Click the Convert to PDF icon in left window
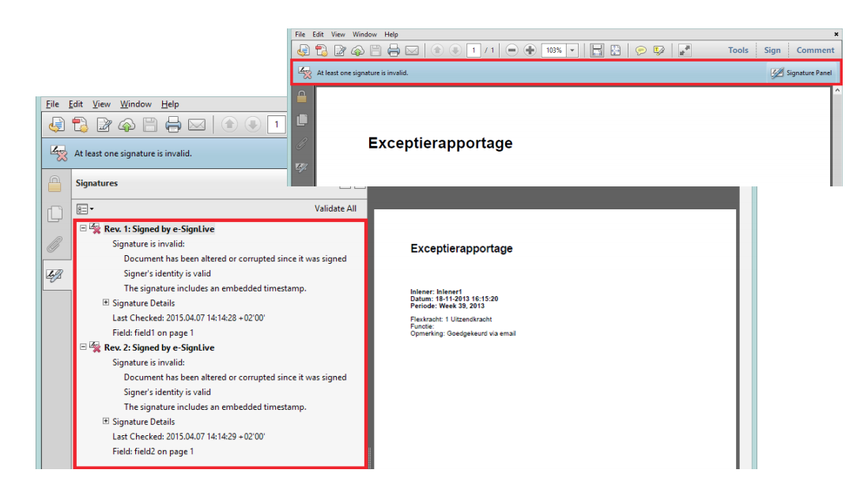The height and width of the screenshot is (481, 868). [x=81, y=125]
